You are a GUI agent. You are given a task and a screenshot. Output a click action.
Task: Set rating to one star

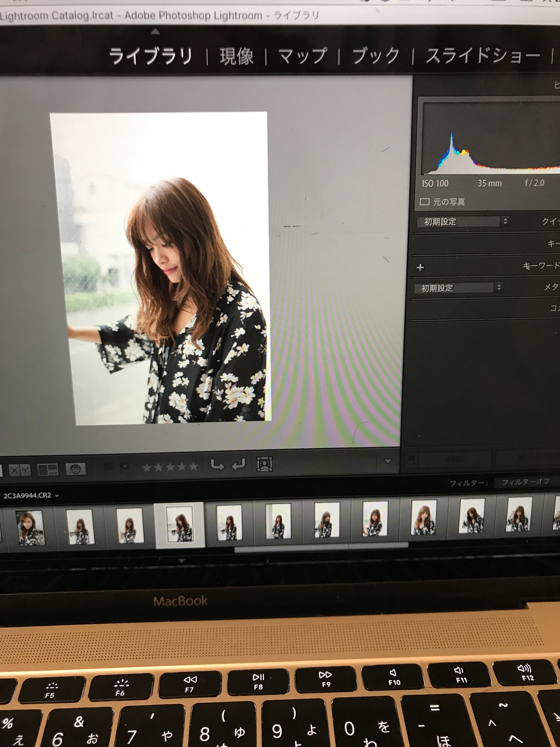[147, 468]
